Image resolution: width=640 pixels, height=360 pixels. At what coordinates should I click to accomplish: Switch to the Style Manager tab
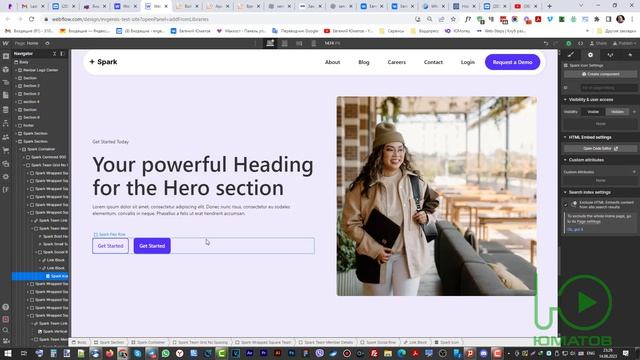tap(610, 55)
